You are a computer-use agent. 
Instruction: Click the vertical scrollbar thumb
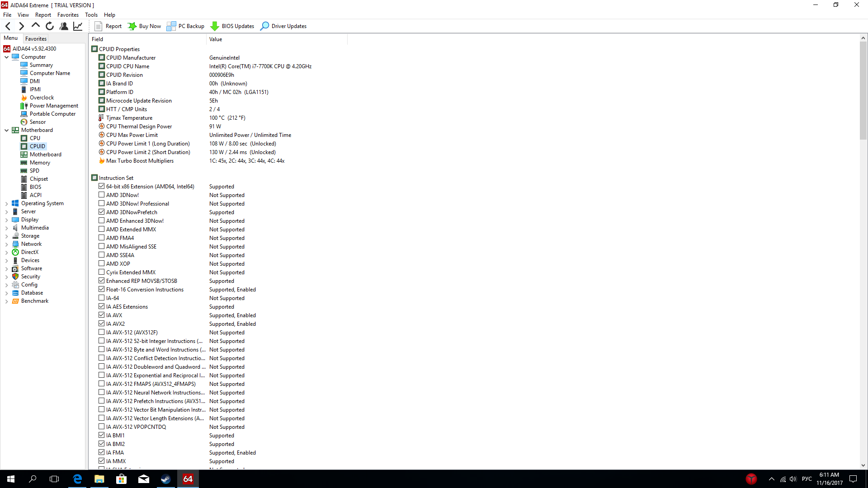click(x=863, y=90)
